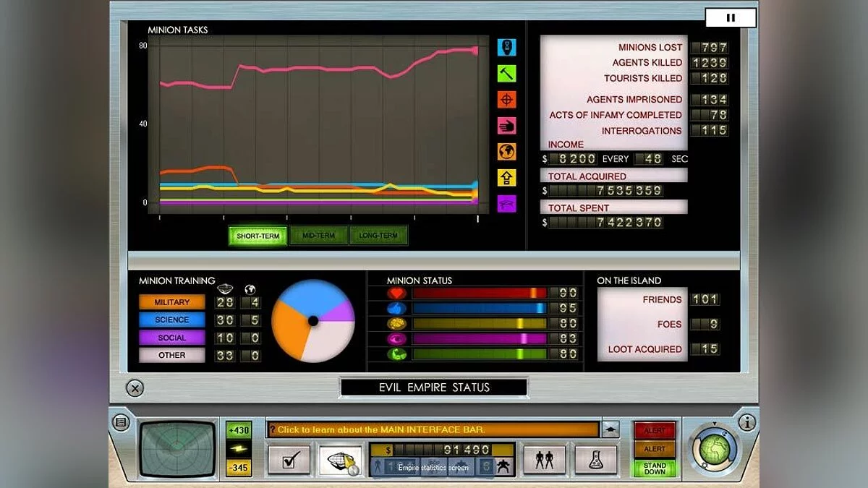Set the red ALERT level
Image resolution: width=868 pixels, height=488 pixels.
655,430
